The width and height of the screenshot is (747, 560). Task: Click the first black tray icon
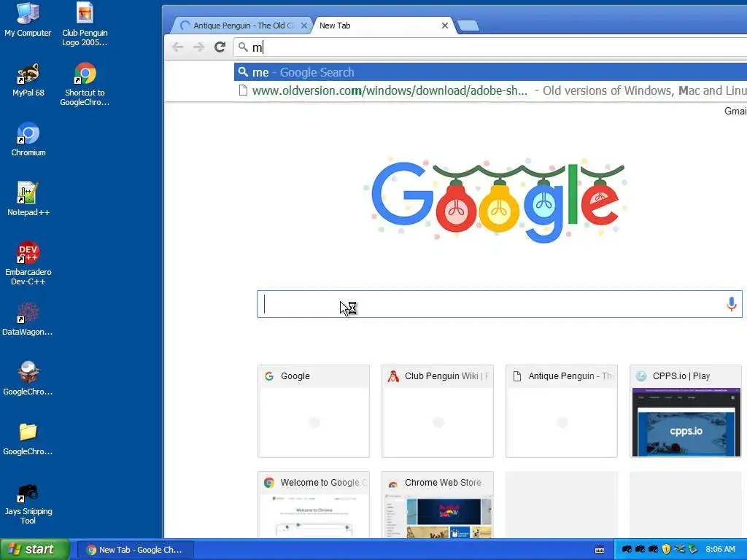(x=627, y=549)
